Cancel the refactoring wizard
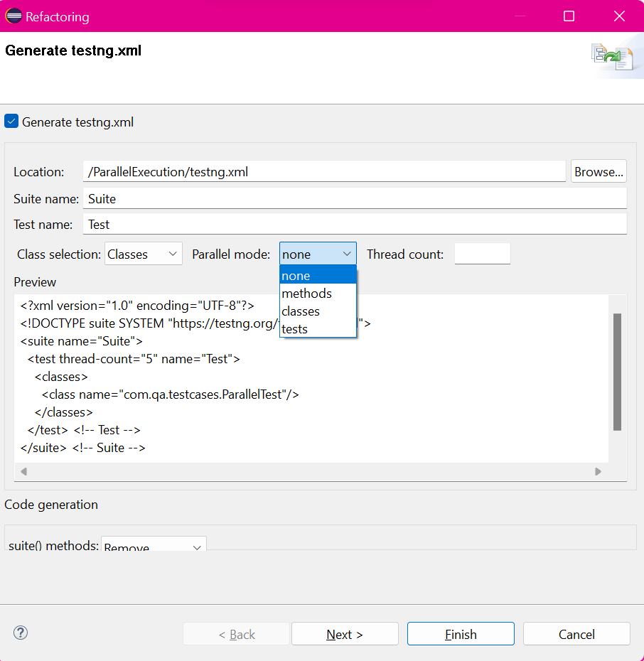Screen dimensions: 644x661 [x=576, y=633]
